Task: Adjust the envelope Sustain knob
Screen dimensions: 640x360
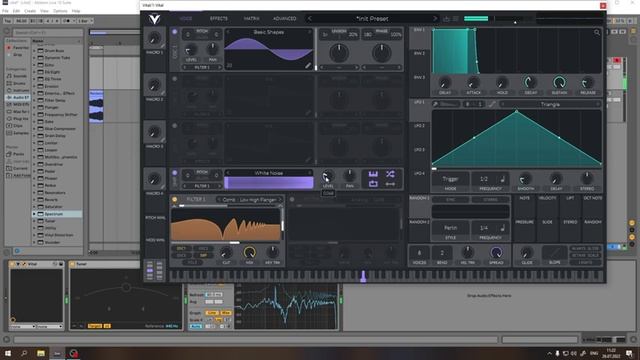Action: (559, 82)
